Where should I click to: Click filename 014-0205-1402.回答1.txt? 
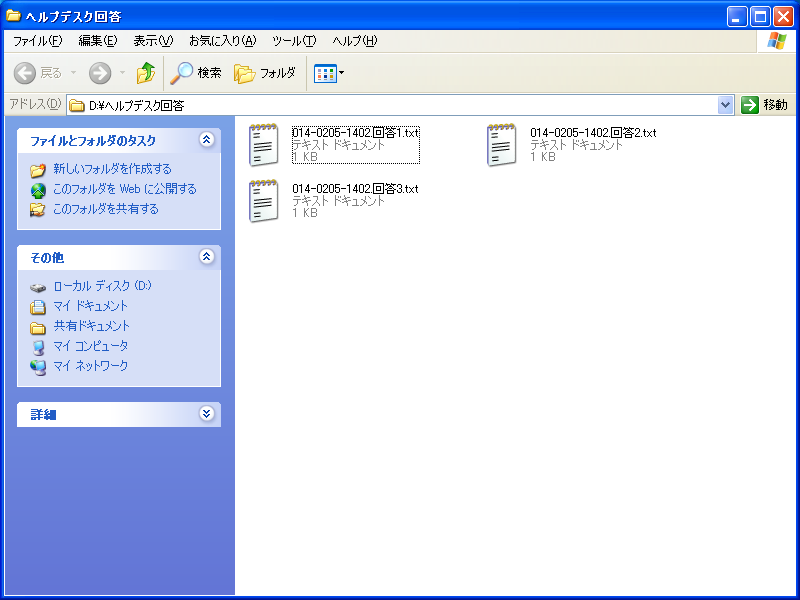(356, 133)
